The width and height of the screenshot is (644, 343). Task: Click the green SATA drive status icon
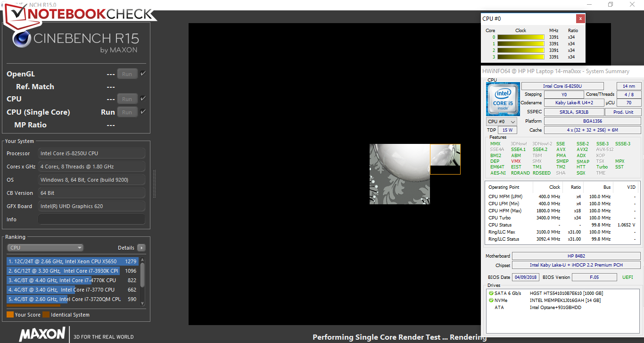coord(491,293)
